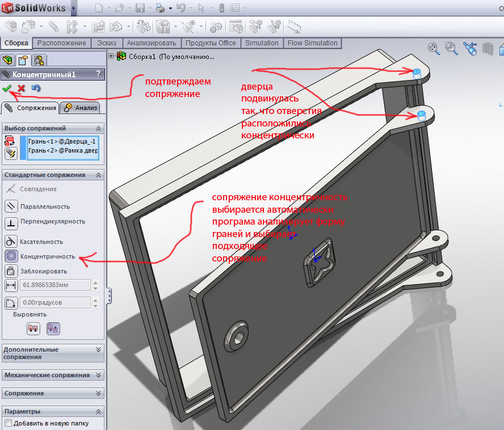Click the Грань<1>@Дверца entry in selection box
This screenshot has height=430, width=504.
62,141
